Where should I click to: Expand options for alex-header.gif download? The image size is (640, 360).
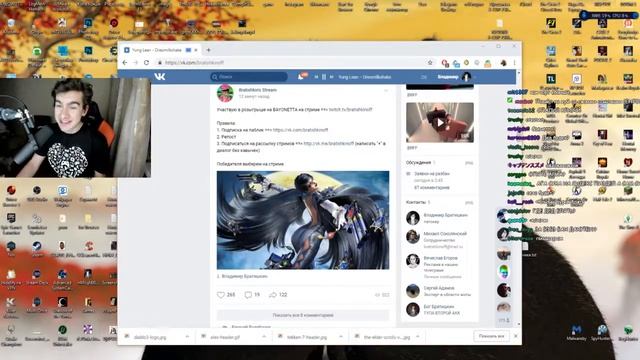pos(264,337)
